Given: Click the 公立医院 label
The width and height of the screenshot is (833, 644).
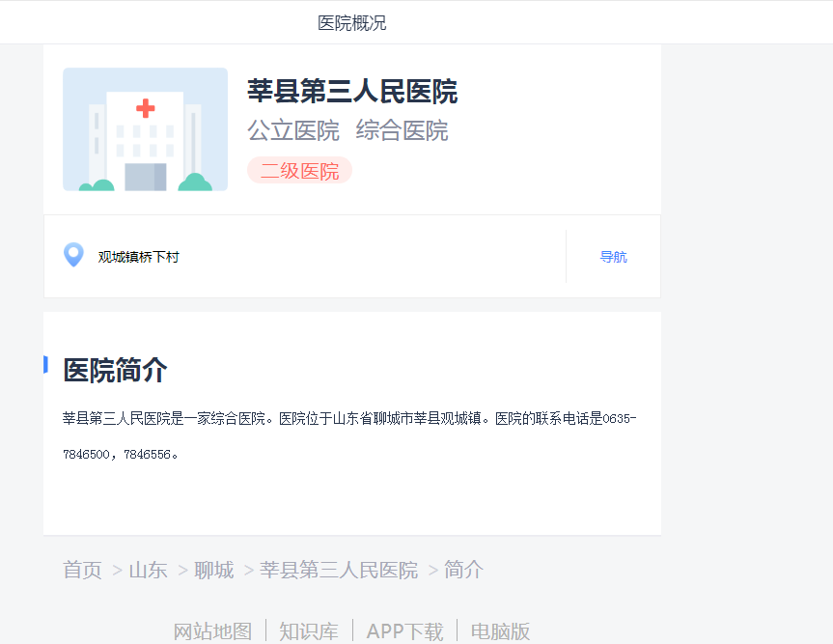Looking at the screenshot, I should point(293,130).
